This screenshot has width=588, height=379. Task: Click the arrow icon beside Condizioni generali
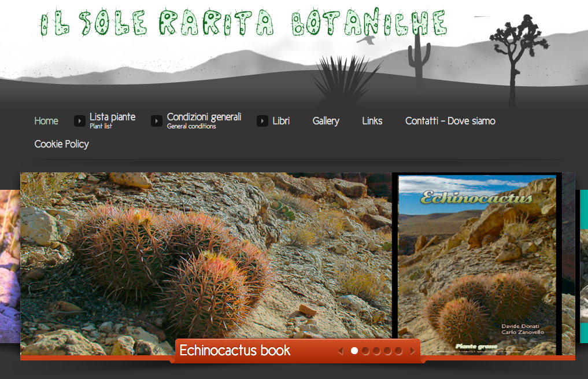coord(156,121)
